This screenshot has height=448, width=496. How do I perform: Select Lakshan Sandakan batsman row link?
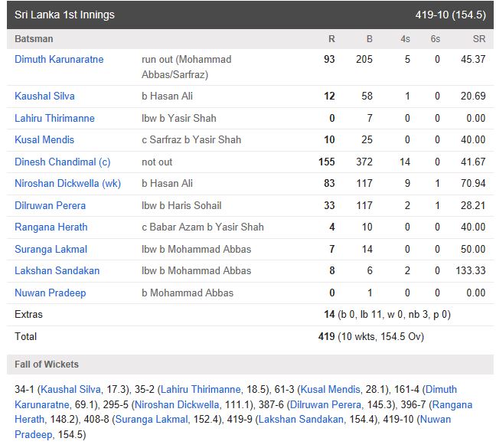(57, 270)
